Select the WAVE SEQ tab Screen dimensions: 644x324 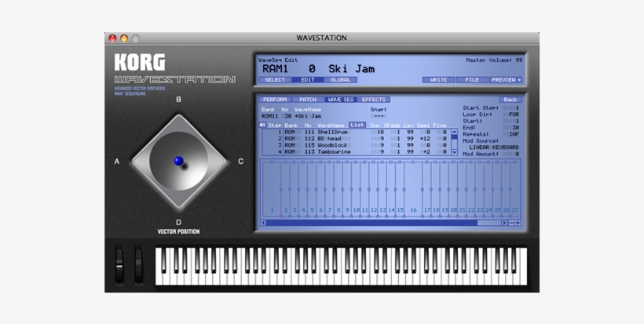click(341, 100)
